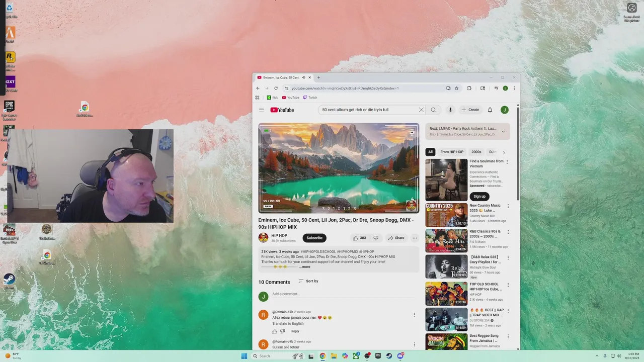This screenshot has width=644, height=362.
Task: Open more actions under the video title
Action: (415, 238)
